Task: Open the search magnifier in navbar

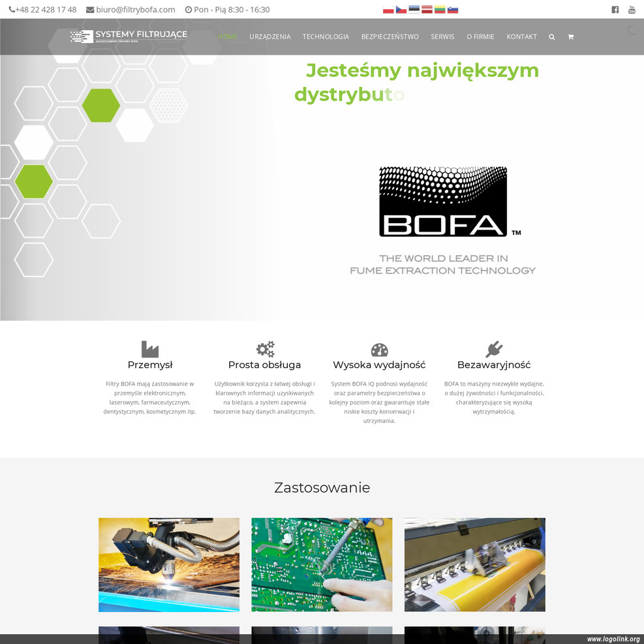Action: click(551, 37)
